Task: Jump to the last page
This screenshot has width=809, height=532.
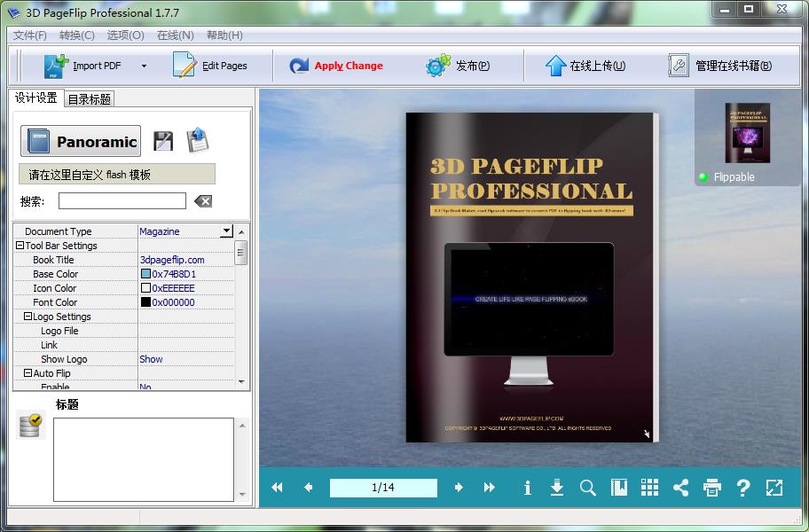Action: point(489,487)
